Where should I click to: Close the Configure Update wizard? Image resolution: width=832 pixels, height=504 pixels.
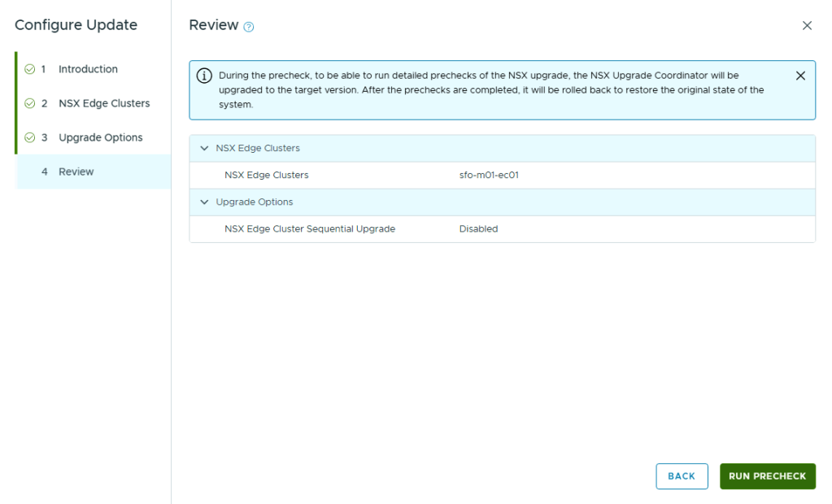(x=807, y=25)
